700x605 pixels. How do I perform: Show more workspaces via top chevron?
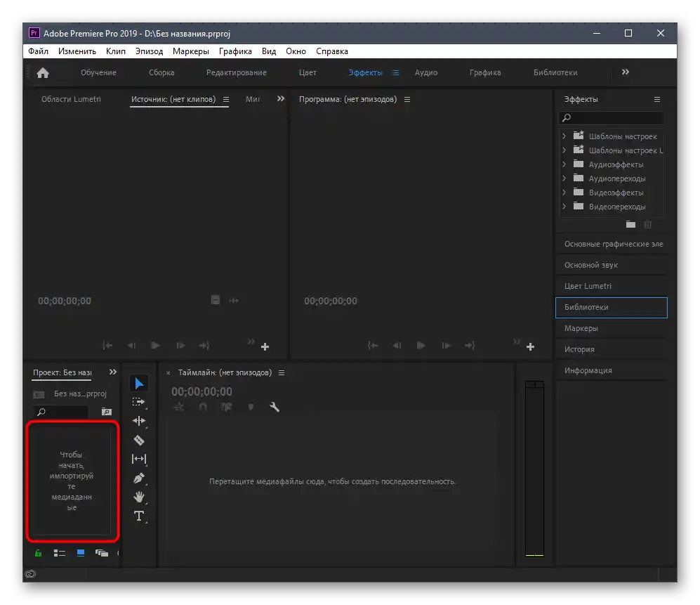(626, 72)
